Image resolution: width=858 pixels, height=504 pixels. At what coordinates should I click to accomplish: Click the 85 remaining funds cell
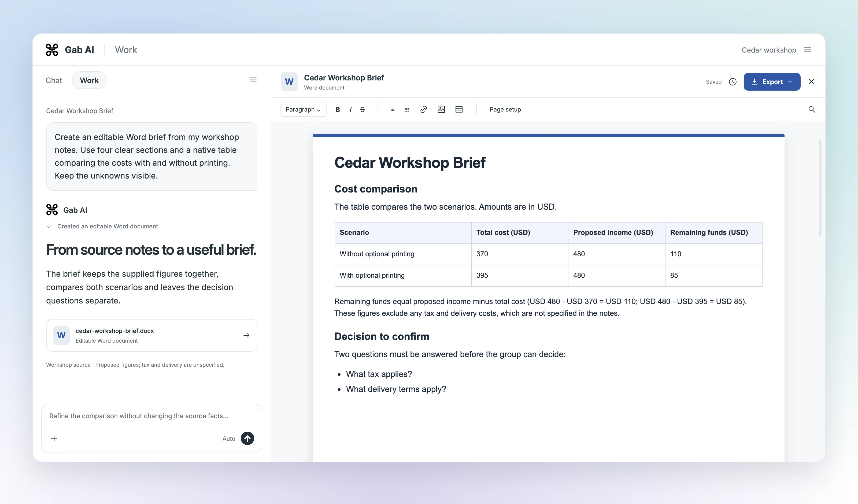[714, 276]
